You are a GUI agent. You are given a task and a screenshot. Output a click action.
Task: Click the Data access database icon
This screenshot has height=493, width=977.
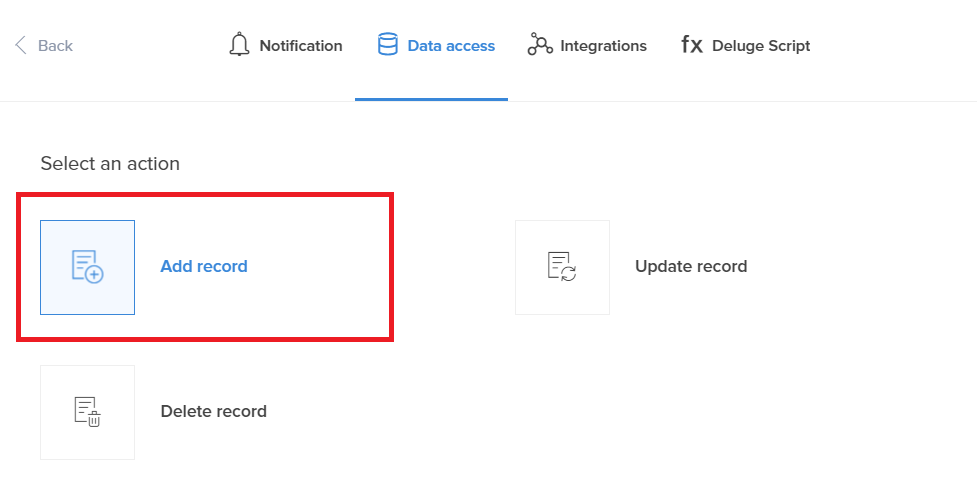pos(387,45)
